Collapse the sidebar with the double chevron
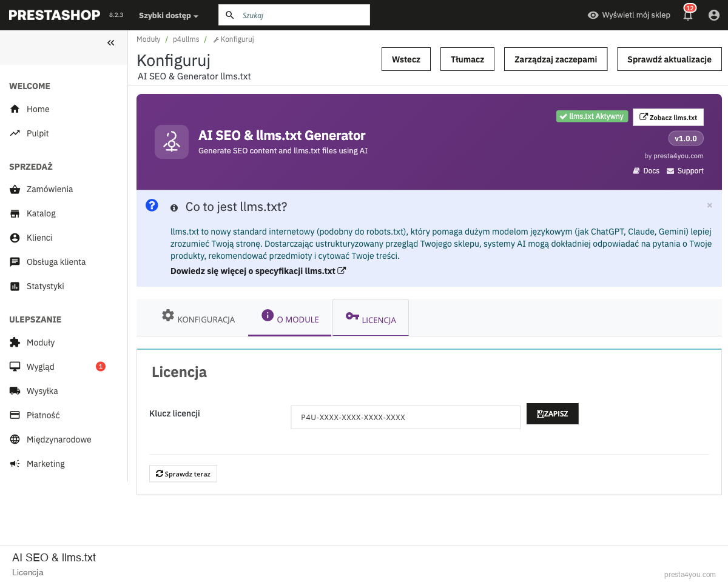 tap(111, 42)
